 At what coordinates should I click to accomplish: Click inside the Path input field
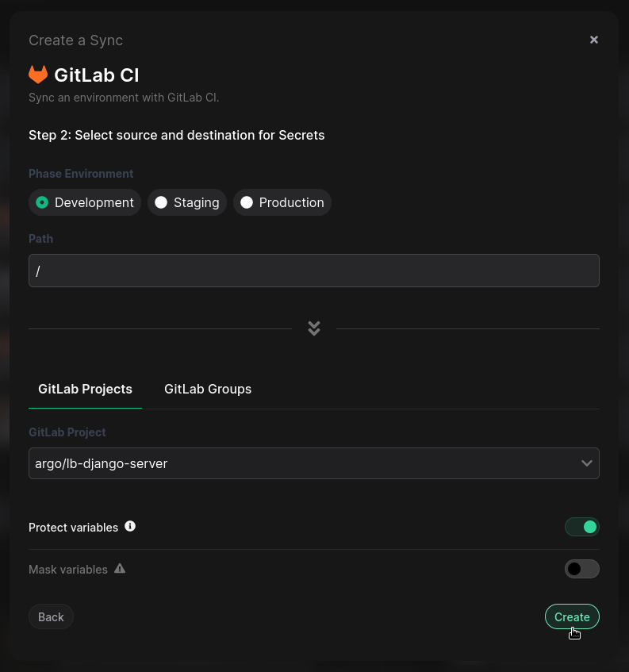(313, 271)
